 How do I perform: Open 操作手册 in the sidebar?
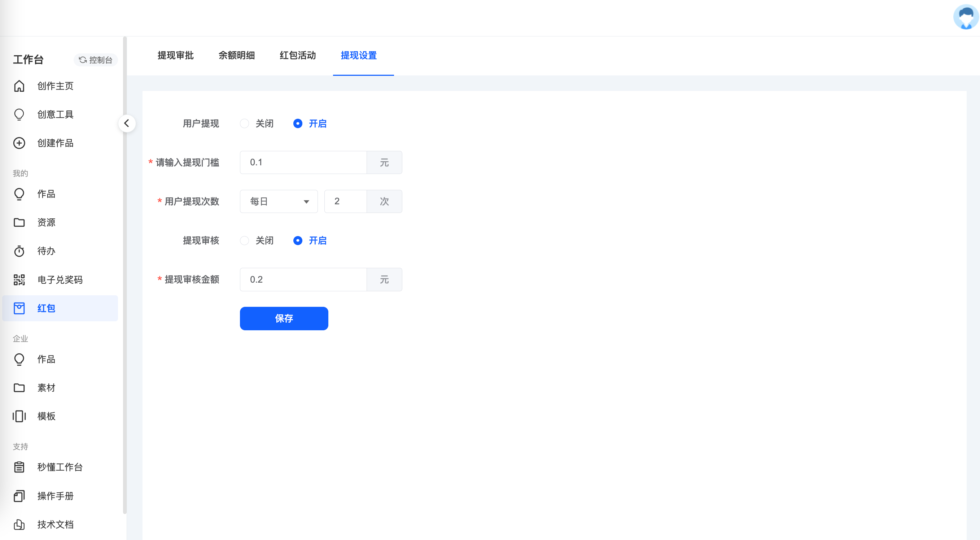click(x=60, y=496)
